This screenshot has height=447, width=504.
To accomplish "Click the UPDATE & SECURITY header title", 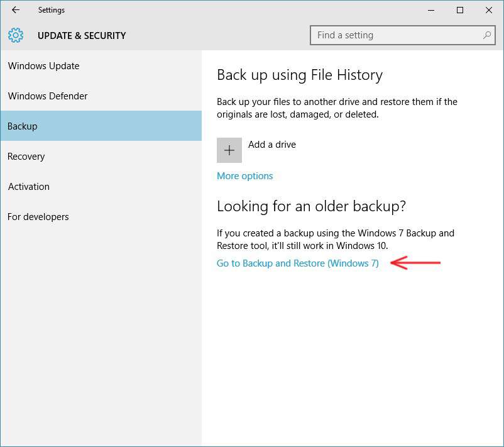I will pyautogui.click(x=82, y=35).
